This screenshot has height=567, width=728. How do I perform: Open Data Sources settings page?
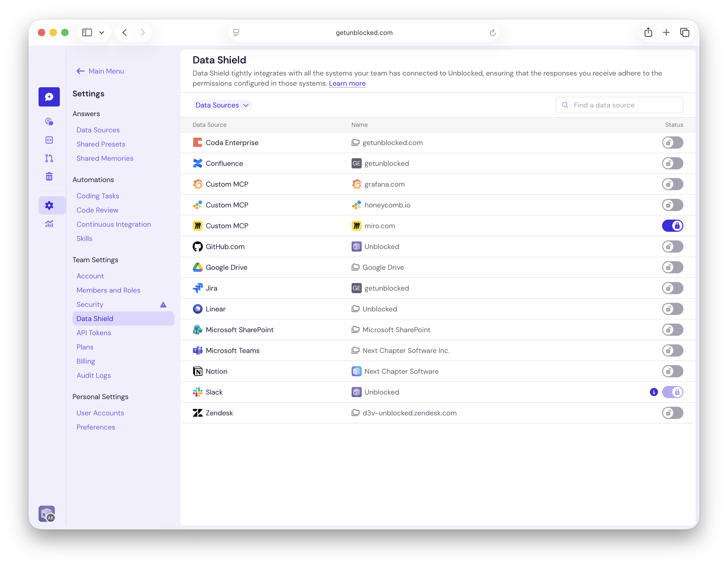pos(98,130)
